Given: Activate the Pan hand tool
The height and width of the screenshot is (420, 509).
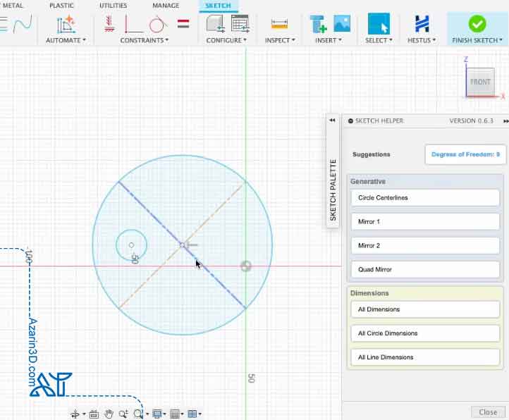Looking at the screenshot, I should coord(109,414).
